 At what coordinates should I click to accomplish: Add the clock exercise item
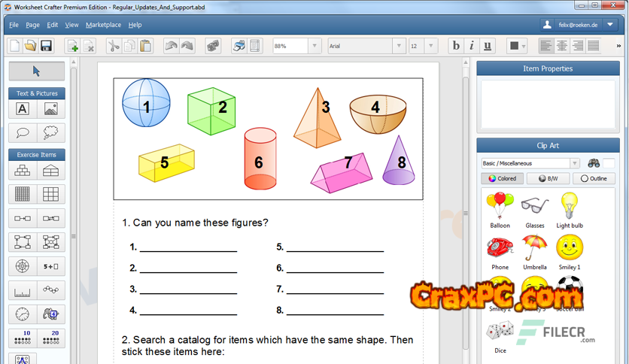[x=23, y=314]
